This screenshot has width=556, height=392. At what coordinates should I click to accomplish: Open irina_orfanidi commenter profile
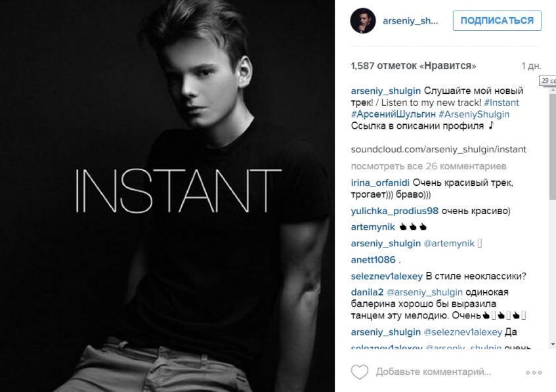[x=380, y=183]
